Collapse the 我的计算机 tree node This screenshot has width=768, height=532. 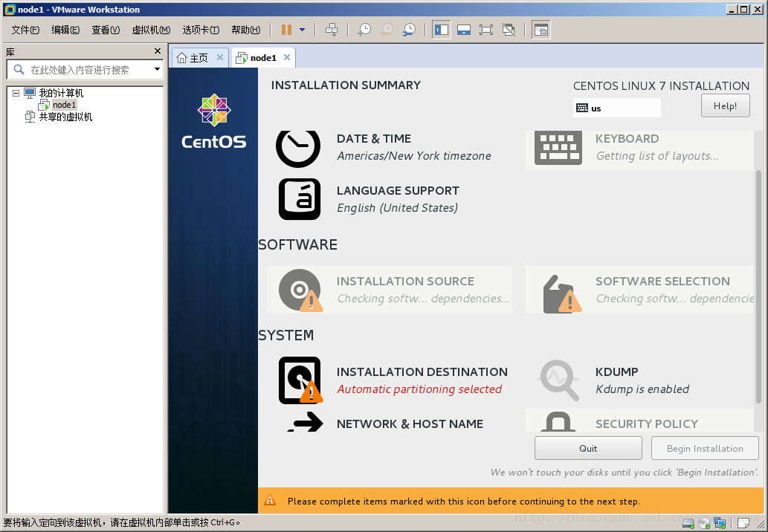point(16,93)
